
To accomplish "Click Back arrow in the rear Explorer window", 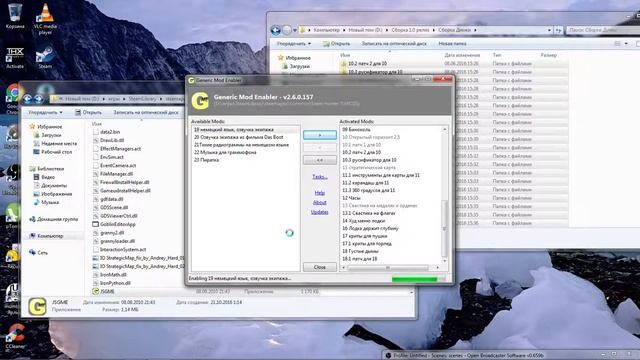I will [276, 30].
